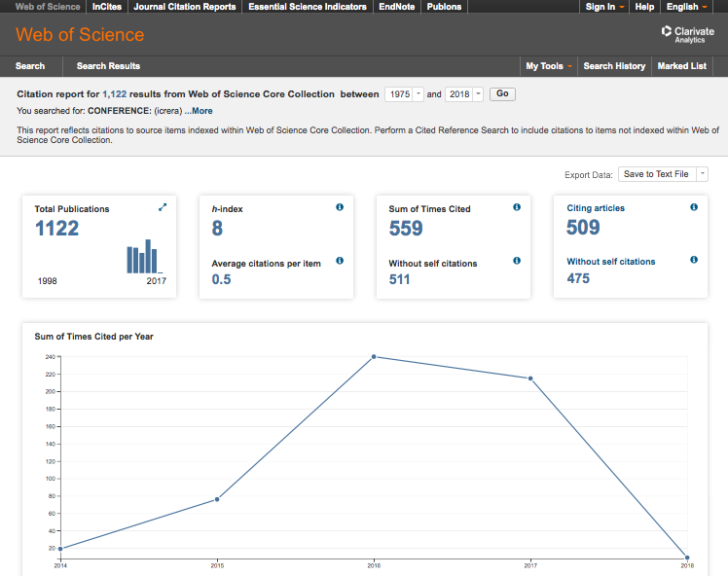Open Search History
Image resolution: width=728 pixels, height=576 pixels.
[x=614, y=66]
